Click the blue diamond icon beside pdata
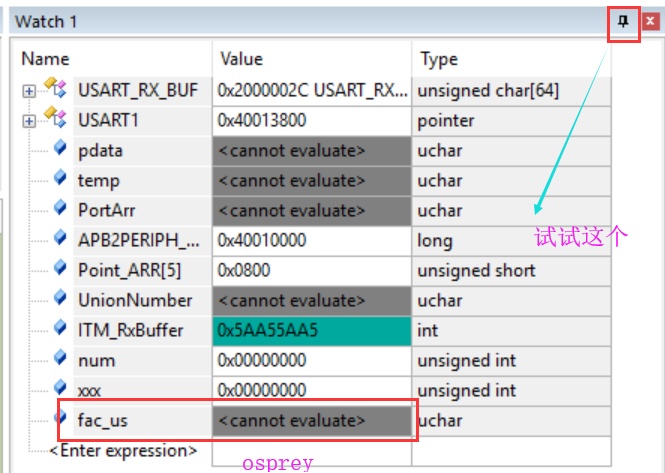 coord(60,147)
